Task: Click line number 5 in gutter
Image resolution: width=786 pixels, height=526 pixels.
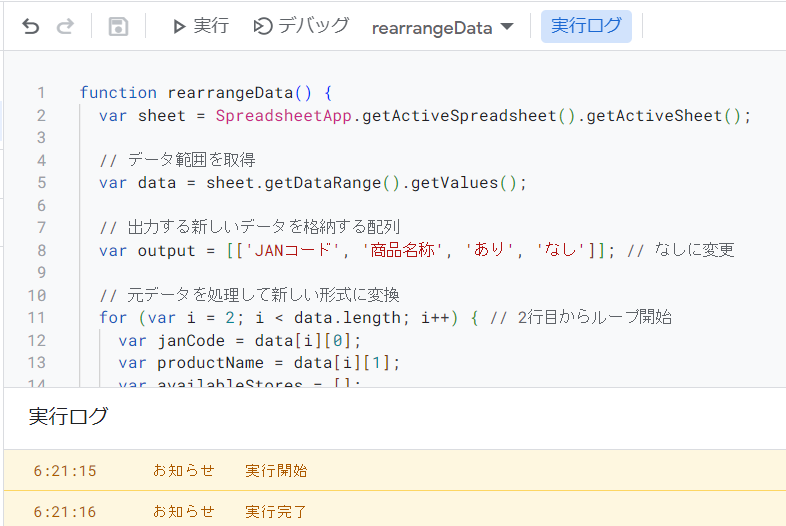Action: (x=42, y=183)
